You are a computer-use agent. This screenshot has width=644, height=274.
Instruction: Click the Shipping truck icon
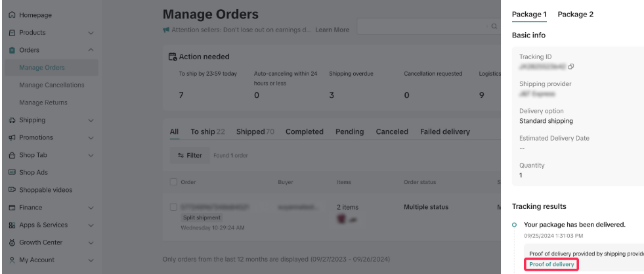point(12,120)
